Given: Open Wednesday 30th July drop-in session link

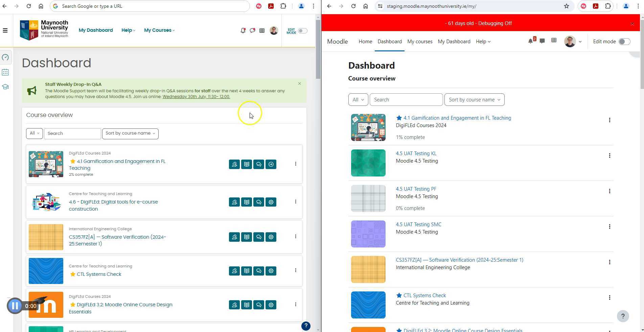Looking at the screenshot, I should (x=196, y=97).
